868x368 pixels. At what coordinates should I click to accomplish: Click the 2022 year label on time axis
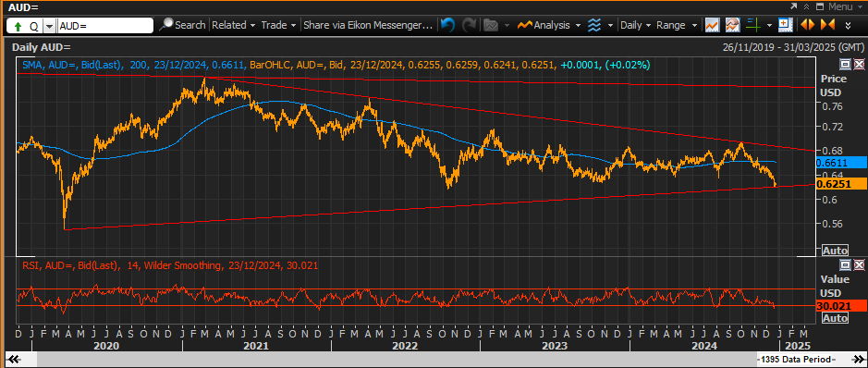coord(405,346)
